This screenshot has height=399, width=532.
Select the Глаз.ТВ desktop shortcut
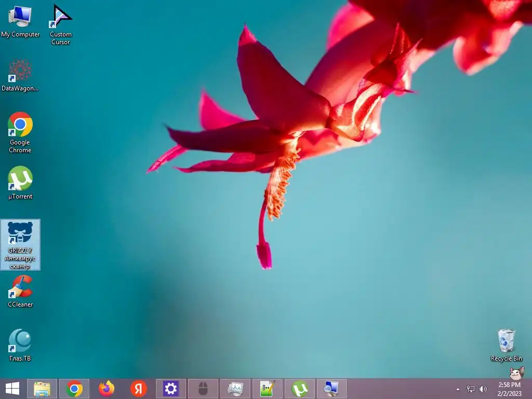[x=20, y=345]
